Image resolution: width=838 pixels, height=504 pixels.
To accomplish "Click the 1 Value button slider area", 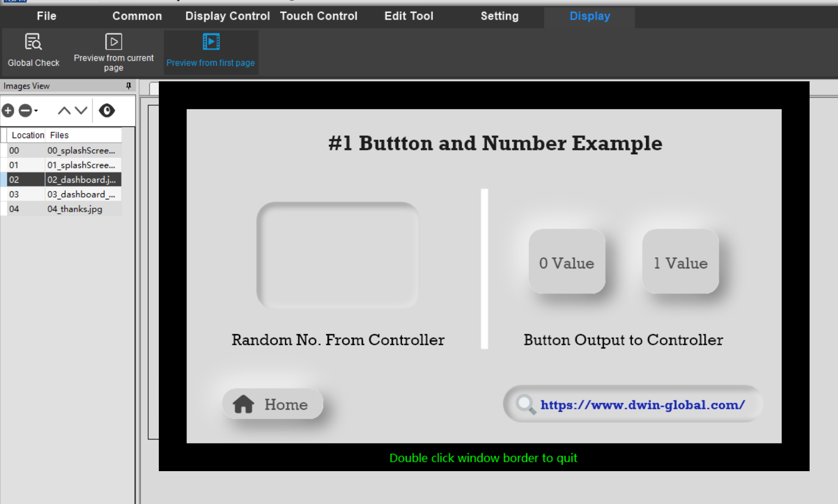I will (680, 262).
